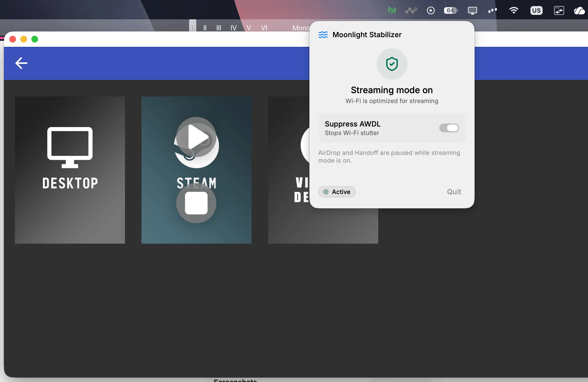This screenshot has width=588, height=382.
Task: Open the Desktop app tile
Action: point(70,170)
